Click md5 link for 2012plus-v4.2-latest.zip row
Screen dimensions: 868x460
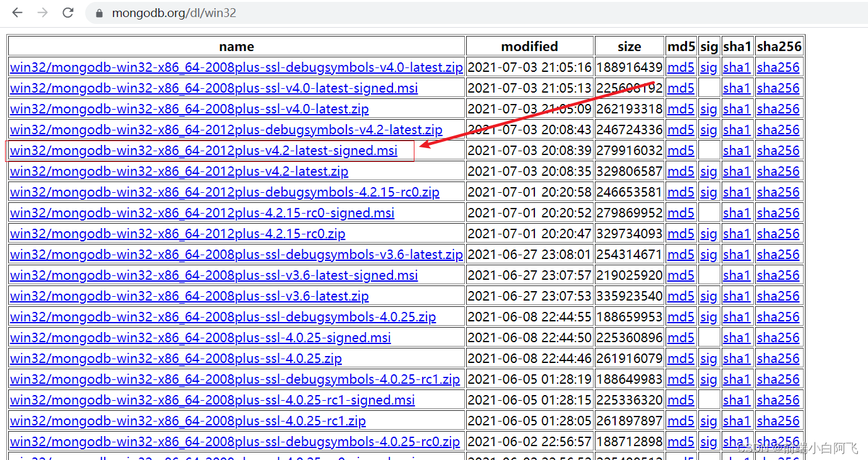click(x=681, y=171)
